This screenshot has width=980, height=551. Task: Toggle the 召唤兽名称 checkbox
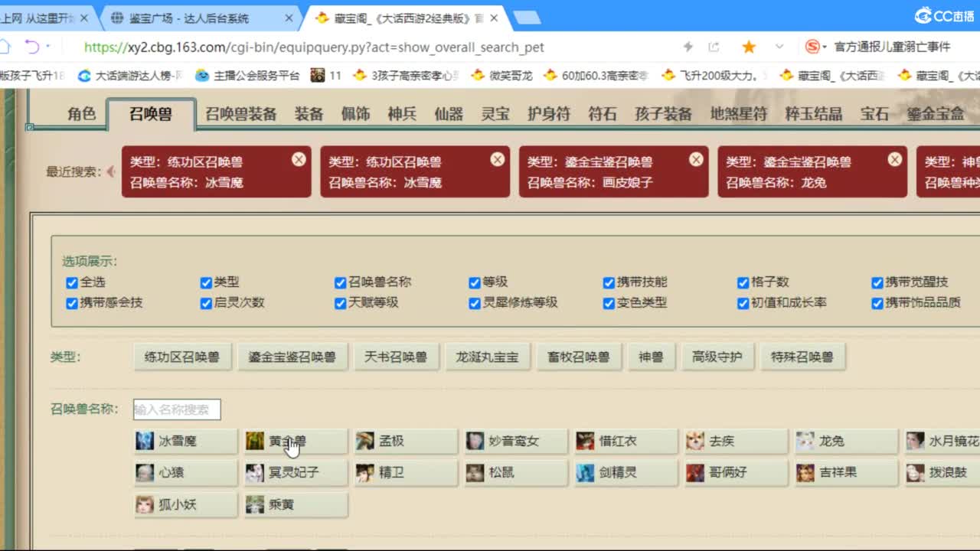(x=340, y=282)
